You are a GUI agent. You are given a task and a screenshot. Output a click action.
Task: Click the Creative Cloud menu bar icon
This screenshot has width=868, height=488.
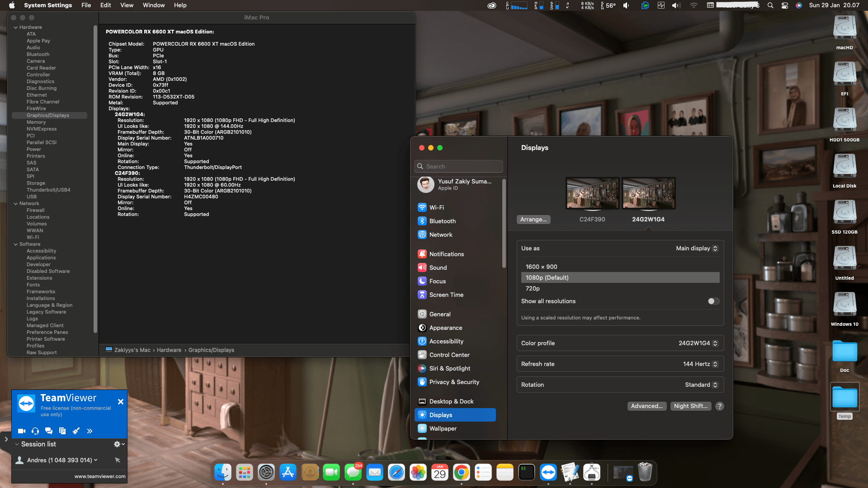pos(492,5)
